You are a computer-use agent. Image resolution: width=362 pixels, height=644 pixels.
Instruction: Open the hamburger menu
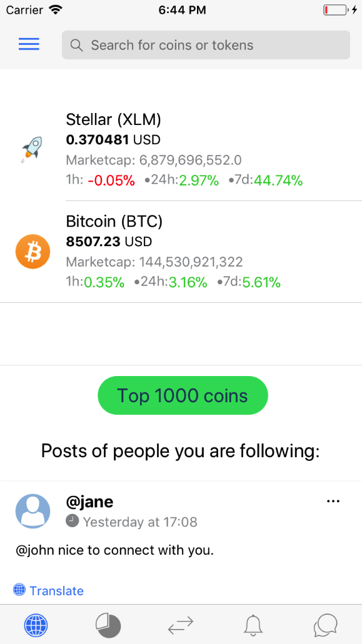coord(29,44)
